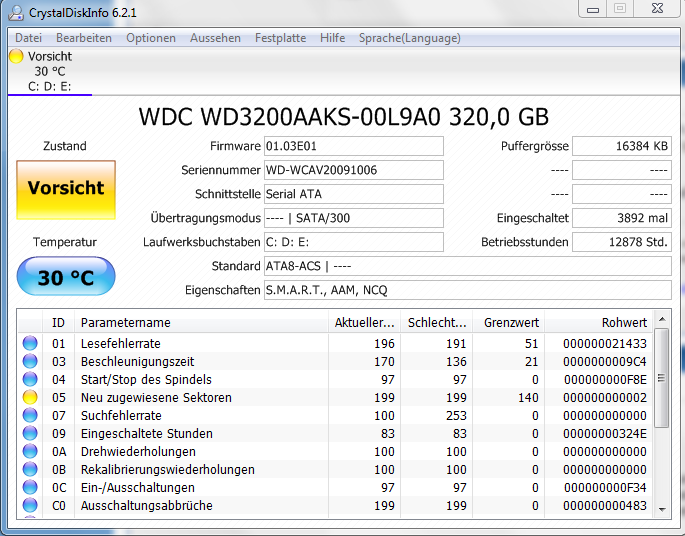Select the Neu zugewiesene Sektoren row text

[x=156, y=397]
